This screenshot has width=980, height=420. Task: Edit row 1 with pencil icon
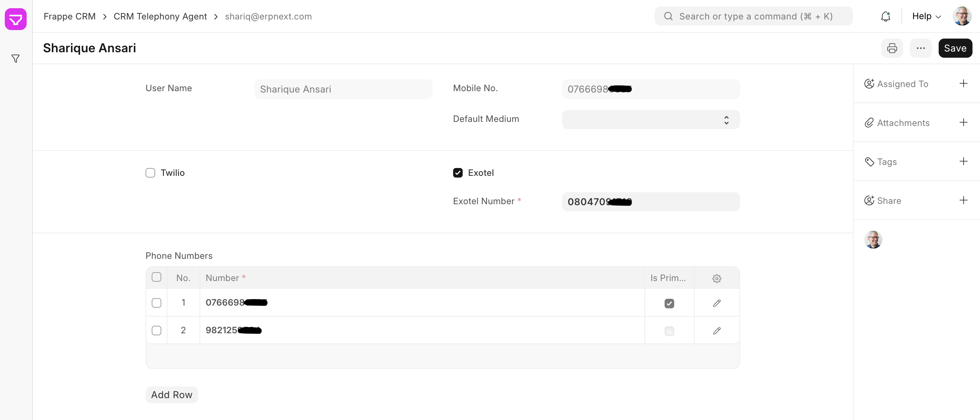tap(716, 303)
